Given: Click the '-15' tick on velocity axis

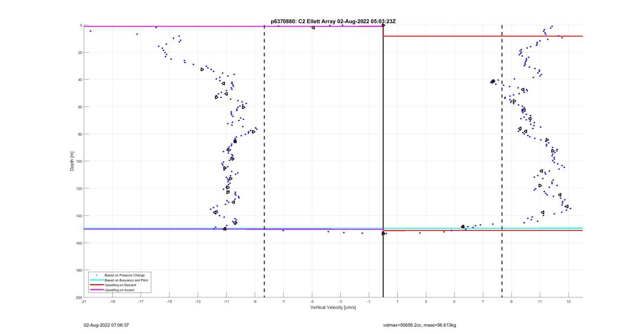Looking at the screenshot, I should (x=169, y=302).
